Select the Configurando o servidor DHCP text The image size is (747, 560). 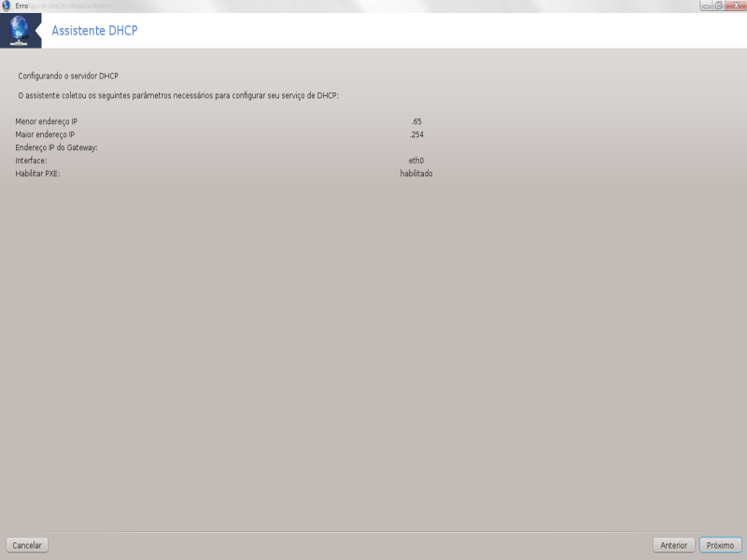pos(68,76)
